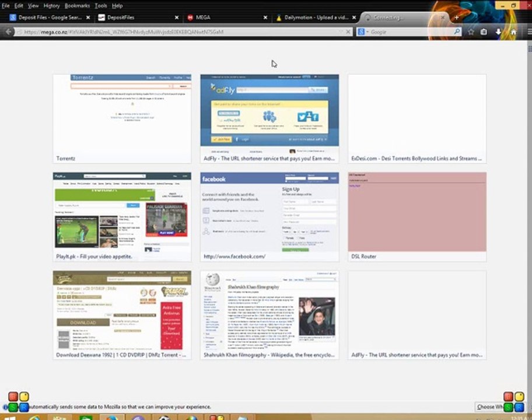Close the Connecting tab

pos(442,17)
